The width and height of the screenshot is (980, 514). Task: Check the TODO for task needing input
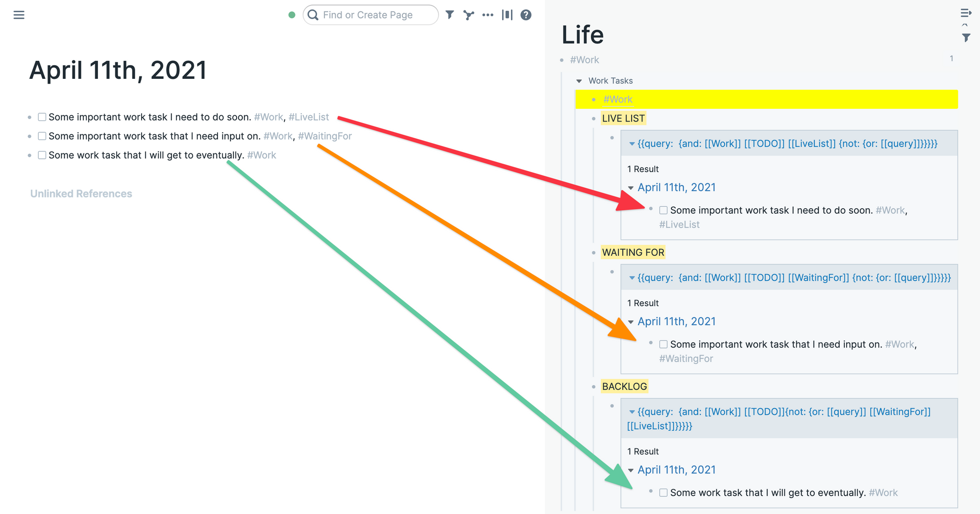[663, 344]
